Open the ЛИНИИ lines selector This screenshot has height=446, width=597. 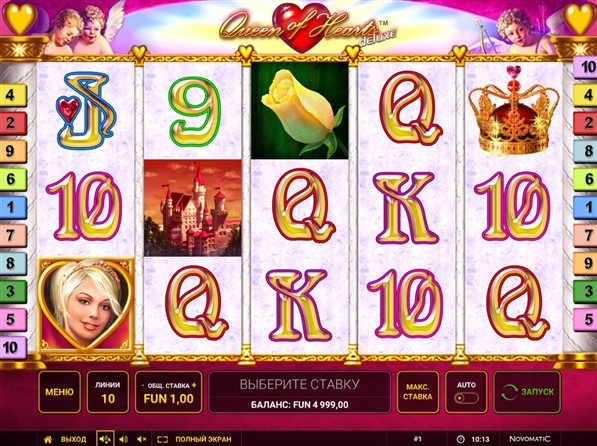(x=108, y=392)
